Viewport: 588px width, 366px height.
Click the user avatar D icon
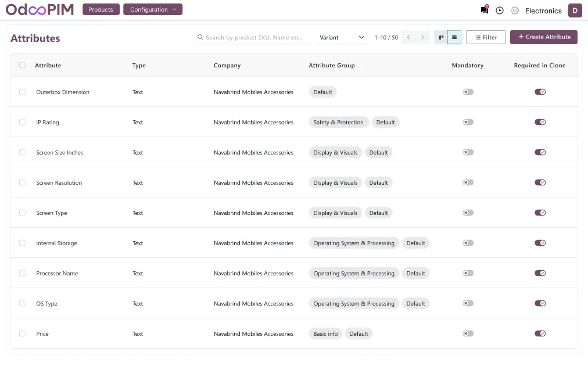tap(575, 10)
